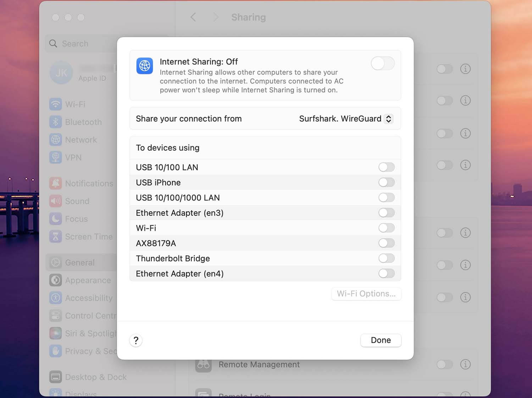Toggle sharing over Wi-Fi devices

click(386, 228)
